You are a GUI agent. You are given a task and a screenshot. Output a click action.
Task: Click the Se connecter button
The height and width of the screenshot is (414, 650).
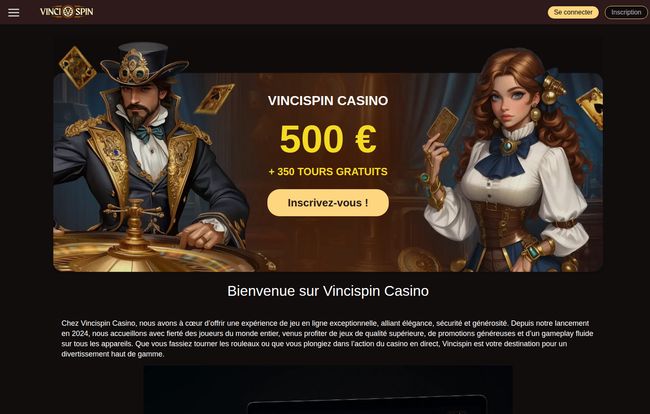(x=573, y=12)
